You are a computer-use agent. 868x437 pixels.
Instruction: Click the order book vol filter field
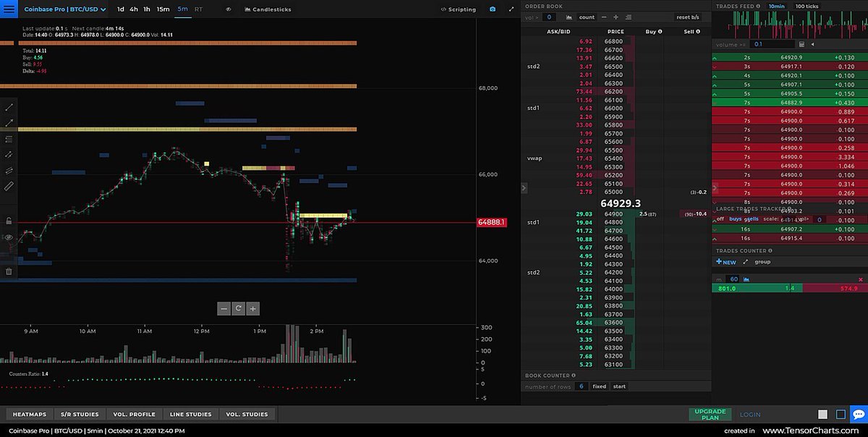tap(548, 17)
